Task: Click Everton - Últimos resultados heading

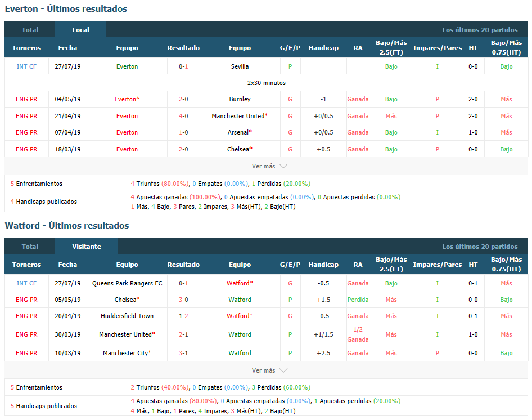Action: coord(66,9)
